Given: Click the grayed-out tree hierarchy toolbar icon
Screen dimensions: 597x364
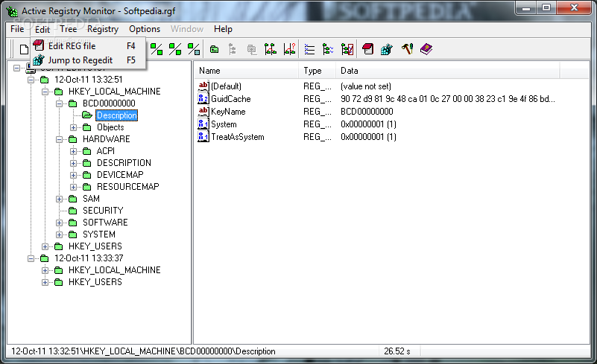Looking at the screenshot, I should coord(233,49).
